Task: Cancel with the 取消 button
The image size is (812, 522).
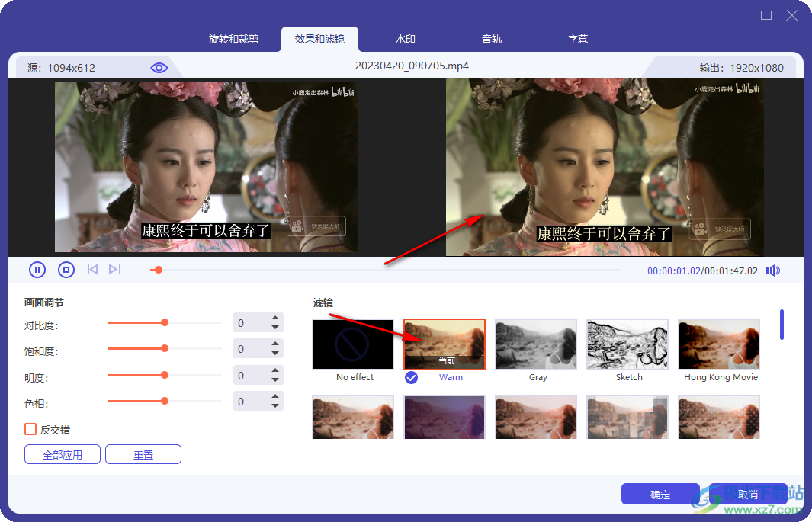Action: pos(748,495)
